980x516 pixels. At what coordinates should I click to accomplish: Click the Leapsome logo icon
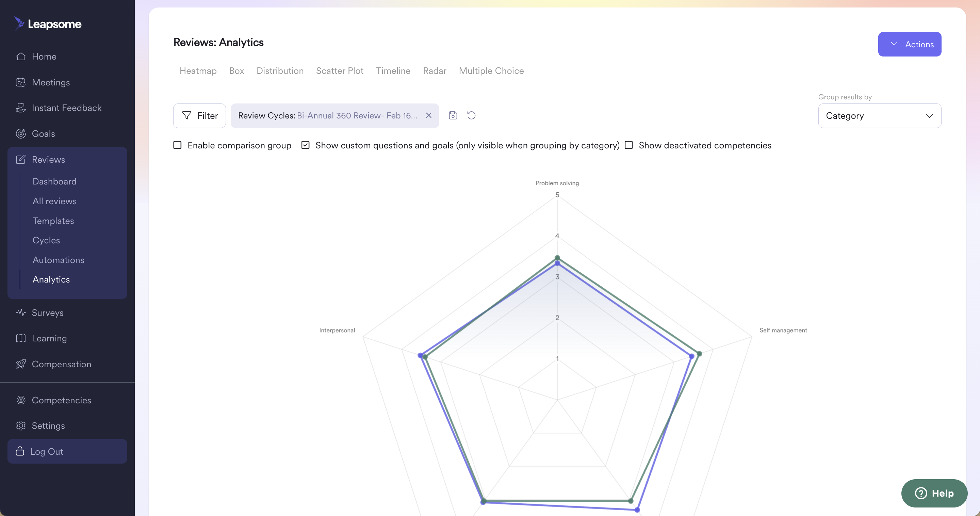tap(19, 23)
